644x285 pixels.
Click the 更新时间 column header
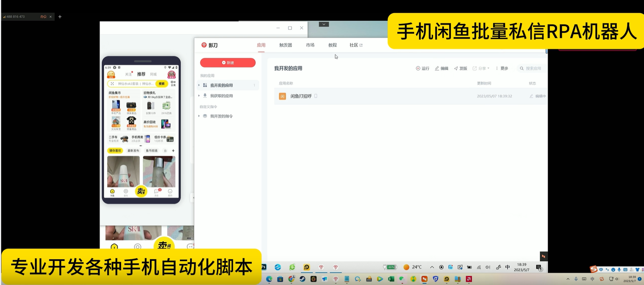pyautogui.click(x=484, y=83)
